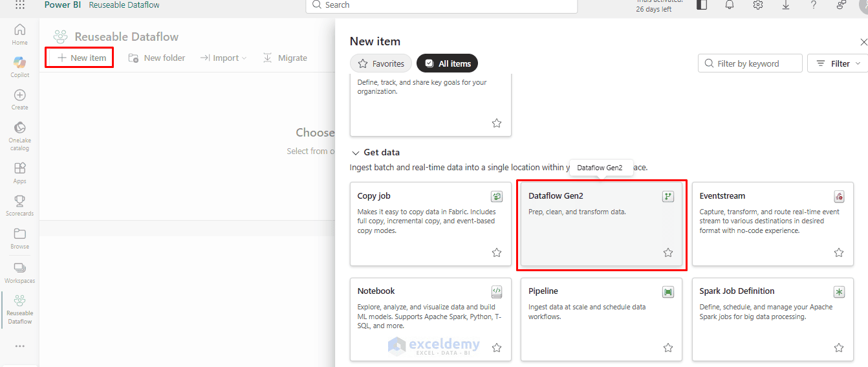The width and height of the screenshot is (868, 367).
Task: Open the settings gear icon
Action: 758,5
